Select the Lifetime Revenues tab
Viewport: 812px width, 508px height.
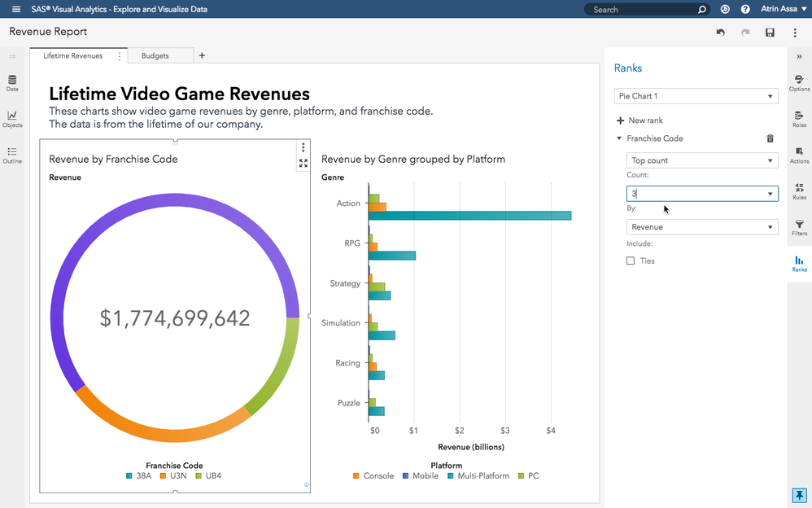tap(72, 56)
